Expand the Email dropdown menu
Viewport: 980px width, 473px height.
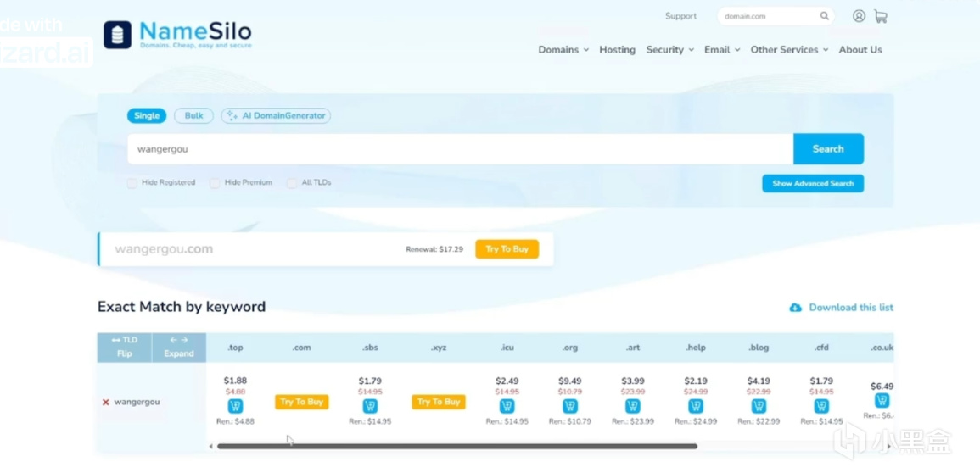pyautogui.click(x=722, y=50)
